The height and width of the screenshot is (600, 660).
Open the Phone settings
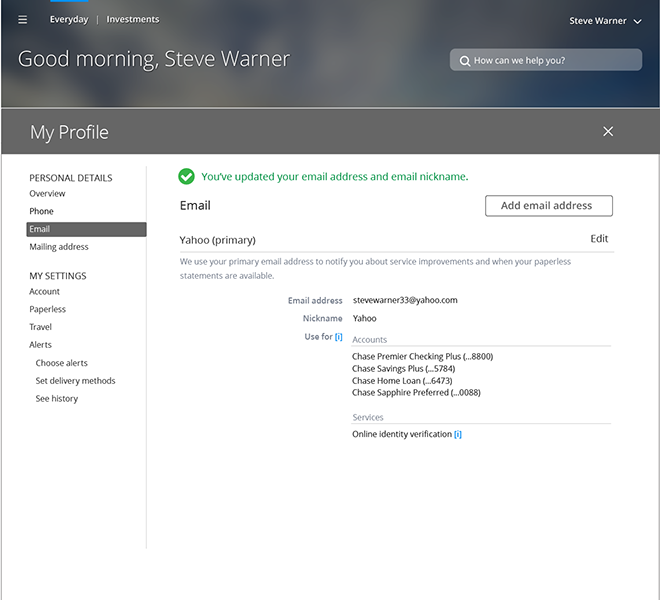41,211
